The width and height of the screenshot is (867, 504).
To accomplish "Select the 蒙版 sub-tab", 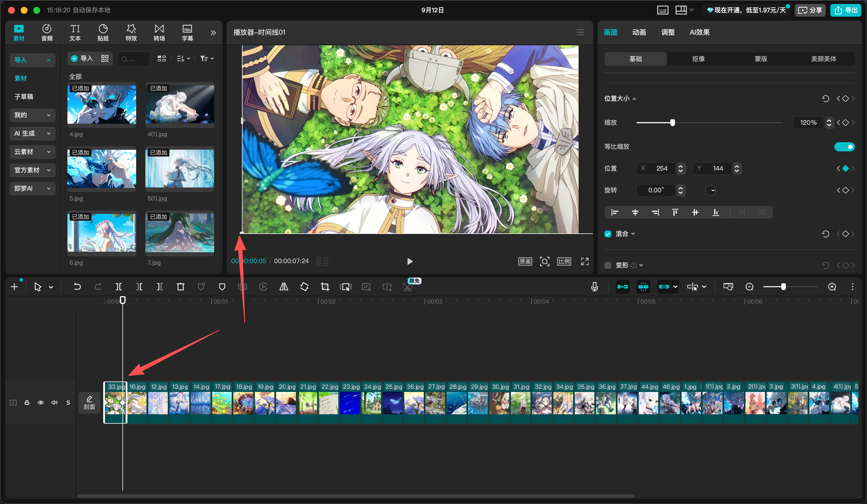I will pyautogui.click(x=761, y=59).
